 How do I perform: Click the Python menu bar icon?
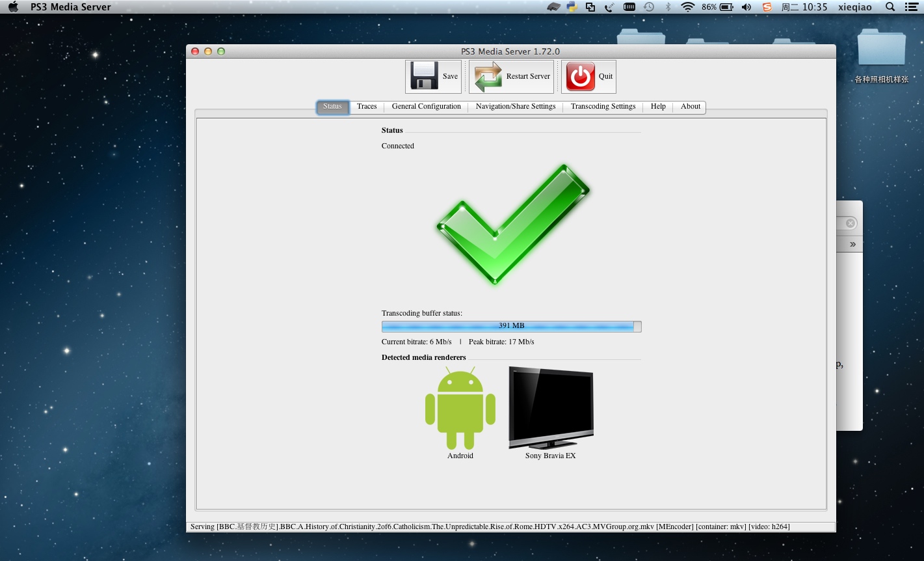[572, 7]
